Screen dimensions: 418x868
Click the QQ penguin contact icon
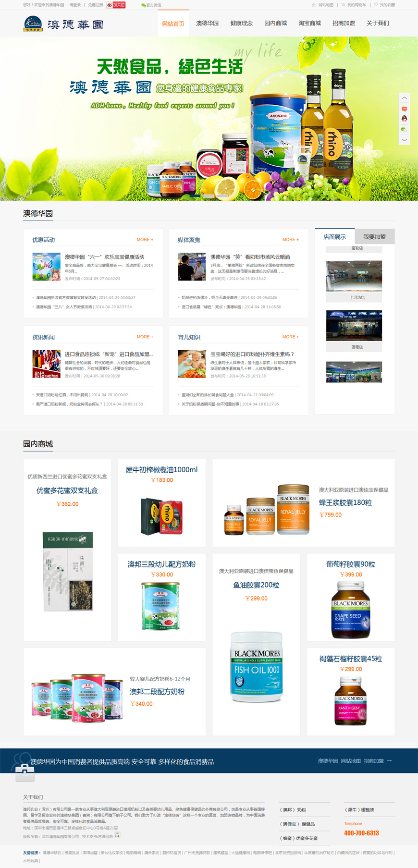[x=404, y=119]
